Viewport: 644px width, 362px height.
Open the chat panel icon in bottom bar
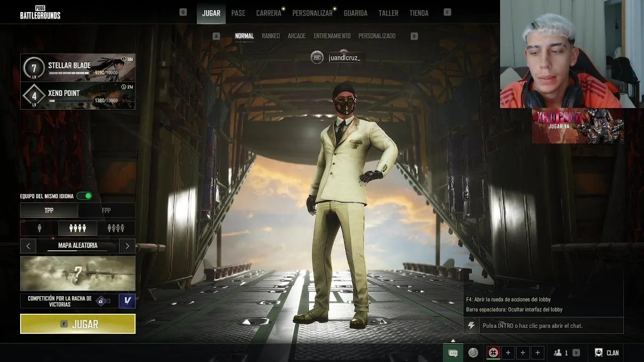click(x=453, y=353)
